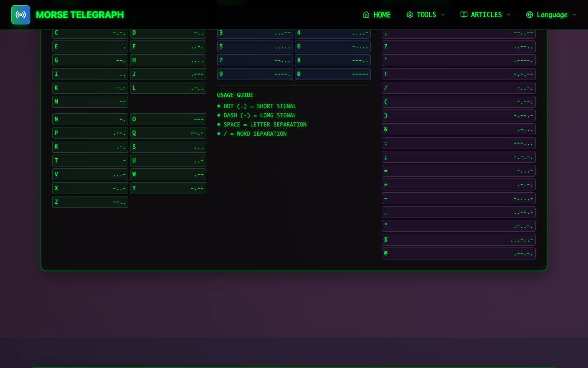Select the ampersand morse row
Image resolution: width=588 pixels, height=368 pixels.
[x=458, y=129]
